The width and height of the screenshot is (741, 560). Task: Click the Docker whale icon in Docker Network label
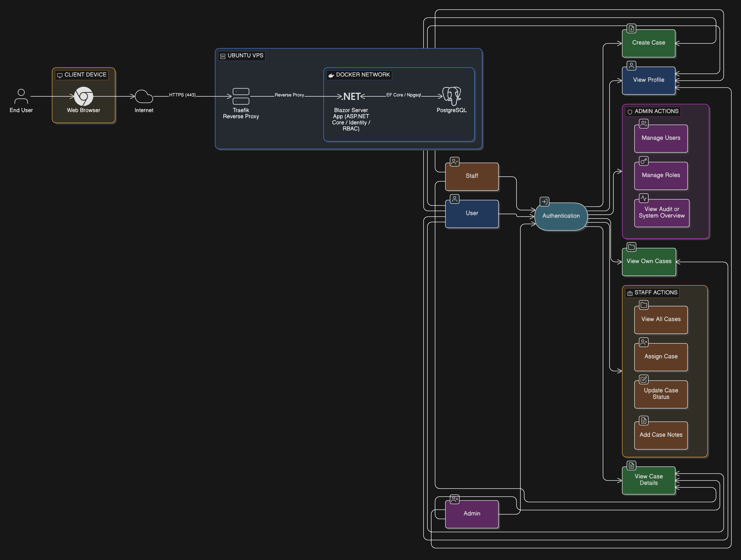pyautogui.click(x=331, y=75)
